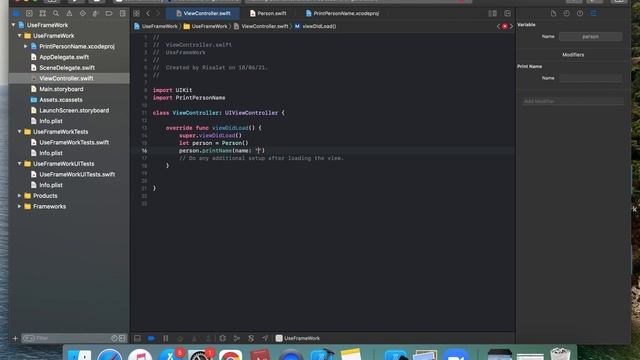
Task: Go to next issue arrow
Action: point(511,26)
